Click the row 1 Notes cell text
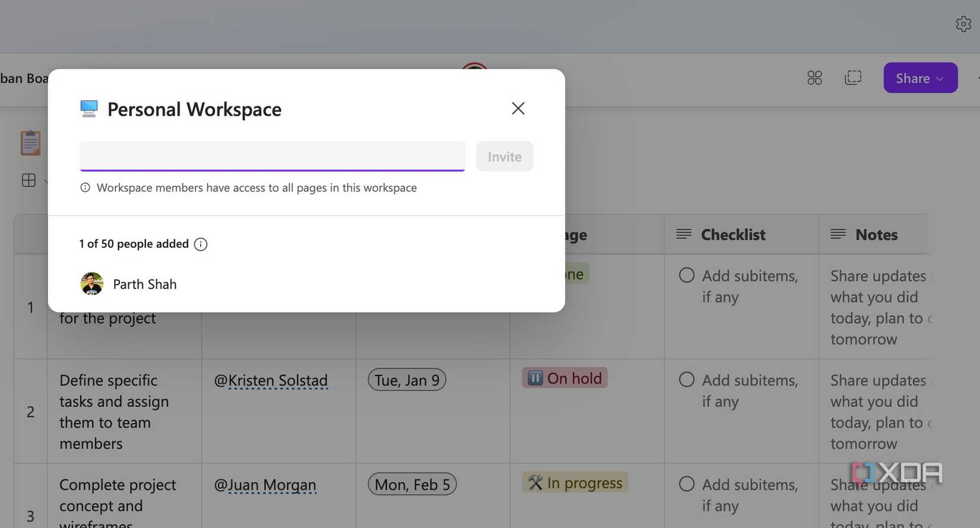The width and height of the screenshot is (980, 528). point(880,307)
